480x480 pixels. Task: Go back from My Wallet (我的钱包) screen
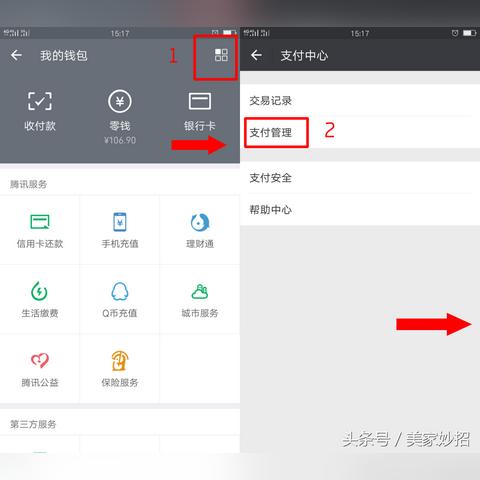[x=16, y=55]
